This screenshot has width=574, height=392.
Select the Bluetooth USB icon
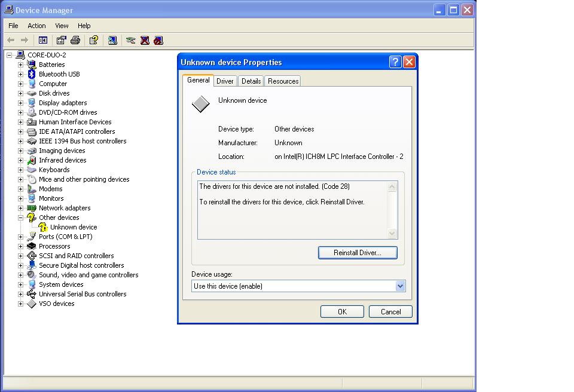tap(32, 74)
